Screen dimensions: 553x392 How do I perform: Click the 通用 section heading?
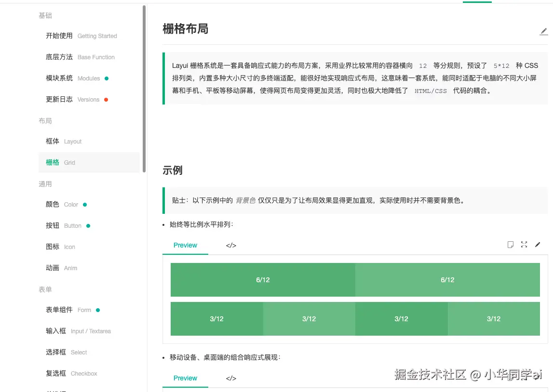click(x=45, y=184)
